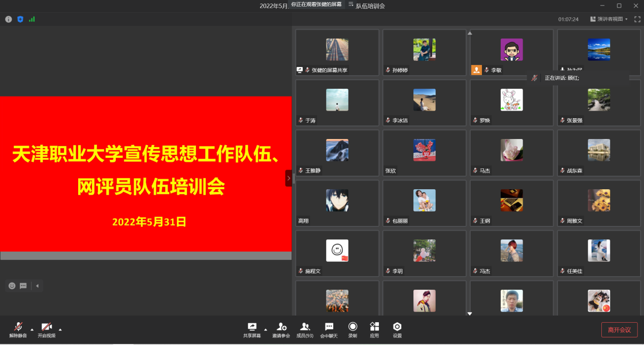Check the green network signal icon

coord(32,19)
